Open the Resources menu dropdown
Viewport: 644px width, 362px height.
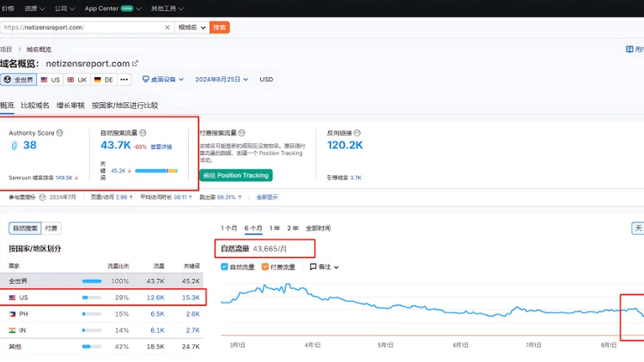pos(34,9)
